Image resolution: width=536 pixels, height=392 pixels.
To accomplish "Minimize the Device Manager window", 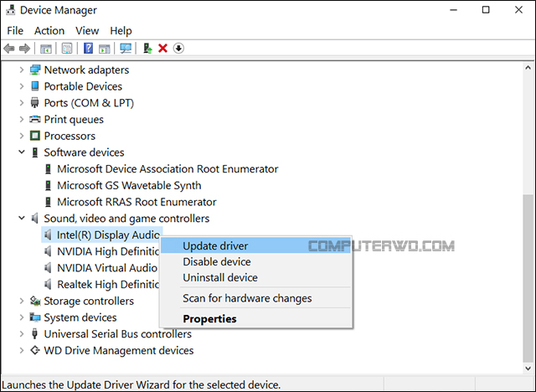I will pyautogui.click(x=454, y=10).
